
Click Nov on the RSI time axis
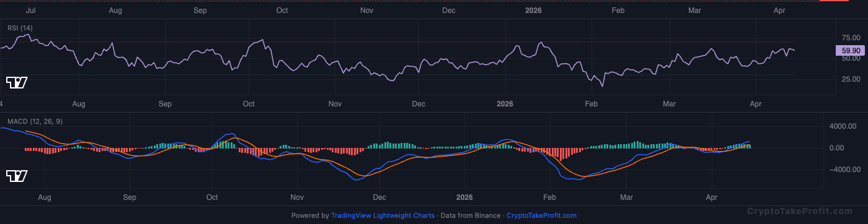coord(335,104)
